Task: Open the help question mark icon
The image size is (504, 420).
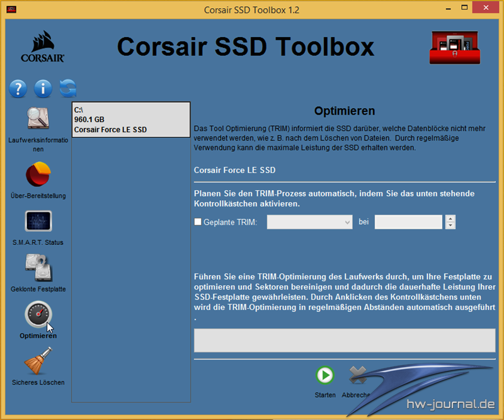Action: tap(18, 88)
